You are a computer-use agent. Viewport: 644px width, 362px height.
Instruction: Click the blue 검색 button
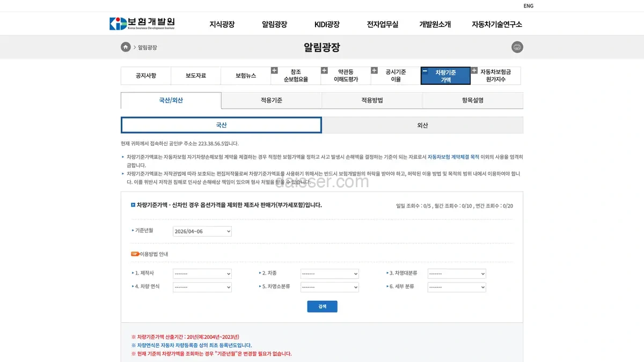[322, 306]
